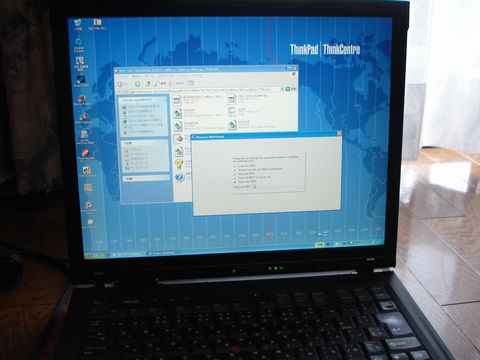Open Search from the Explorer toolbar
Image resolution: width=480 pixels, height=360 pixels.
pos(160,83)
